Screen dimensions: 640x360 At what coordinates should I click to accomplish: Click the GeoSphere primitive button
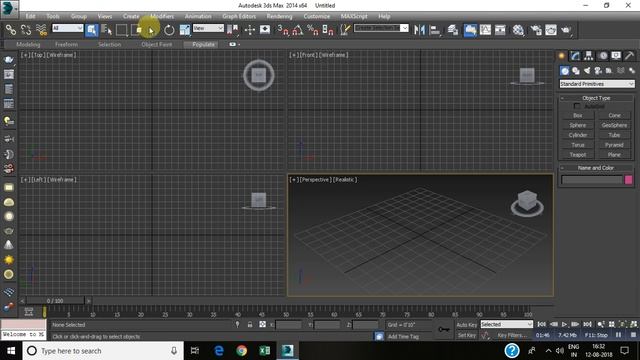tap(614, 126)
